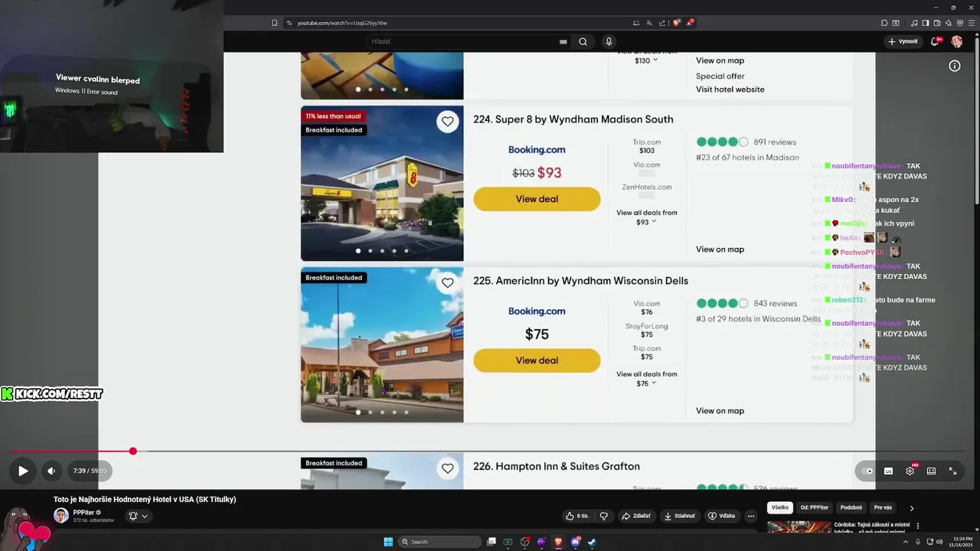Screen dimensions: 980x551
Task: Open the PPPiter channel name link
Action: (x=84, y=512)
